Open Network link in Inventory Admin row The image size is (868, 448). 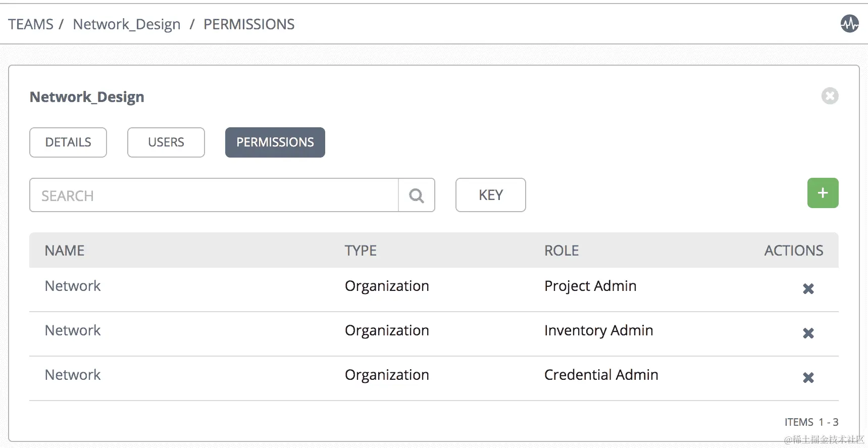click(x=73, y=330)
